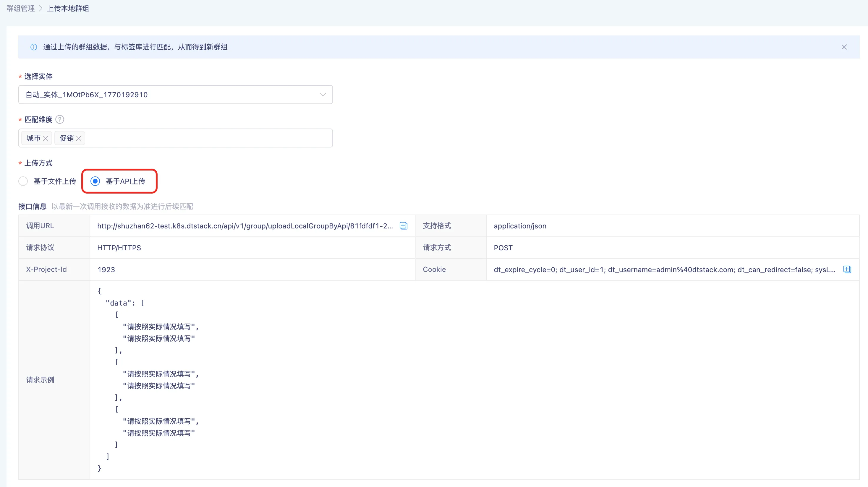The height and width of the screenshot is (487, 868).
Task: Click the 基于文件上传 label text
Action: 55,181
